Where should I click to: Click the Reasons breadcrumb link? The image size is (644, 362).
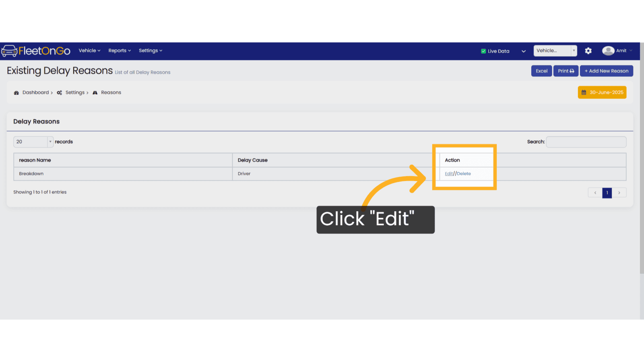(111, 93)
